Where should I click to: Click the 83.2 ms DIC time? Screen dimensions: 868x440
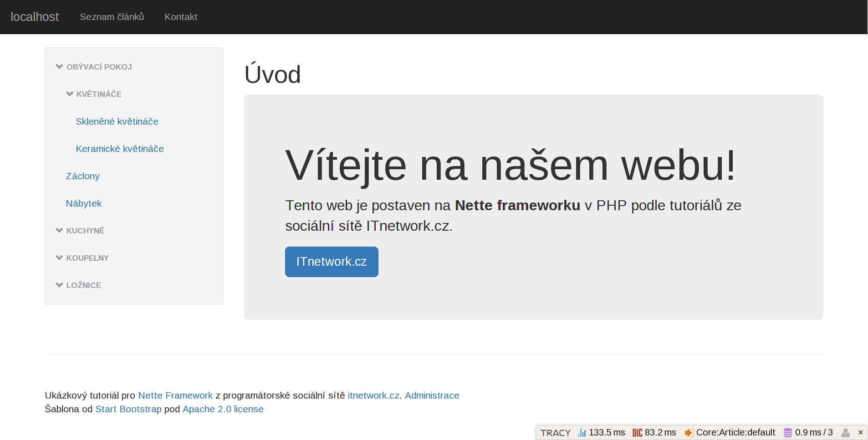(x=660, y=433)
